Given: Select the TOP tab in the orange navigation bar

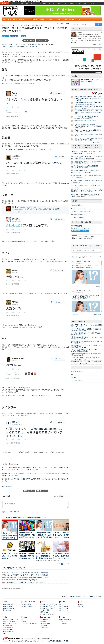Looking at the screenshot, I should tap(4, 19).
